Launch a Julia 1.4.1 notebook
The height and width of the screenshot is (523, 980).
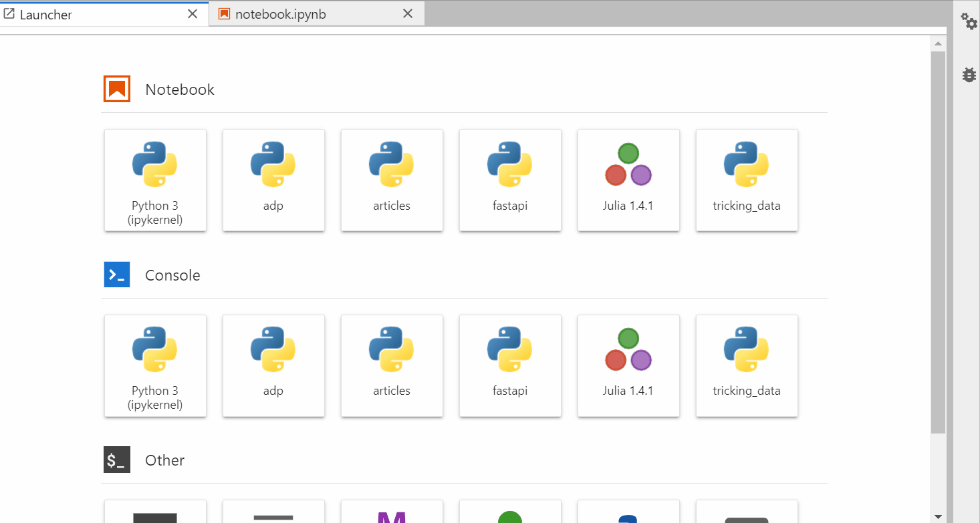pyautogui.click(x=628, y=180)
